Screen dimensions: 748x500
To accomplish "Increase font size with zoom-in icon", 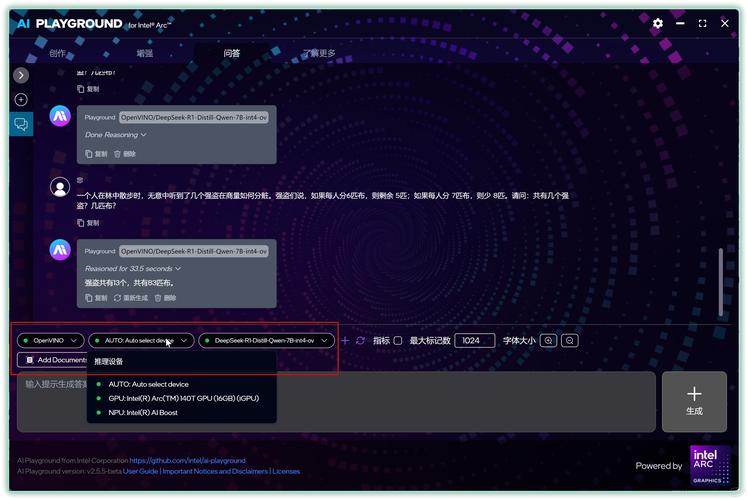I will point(548,341).
